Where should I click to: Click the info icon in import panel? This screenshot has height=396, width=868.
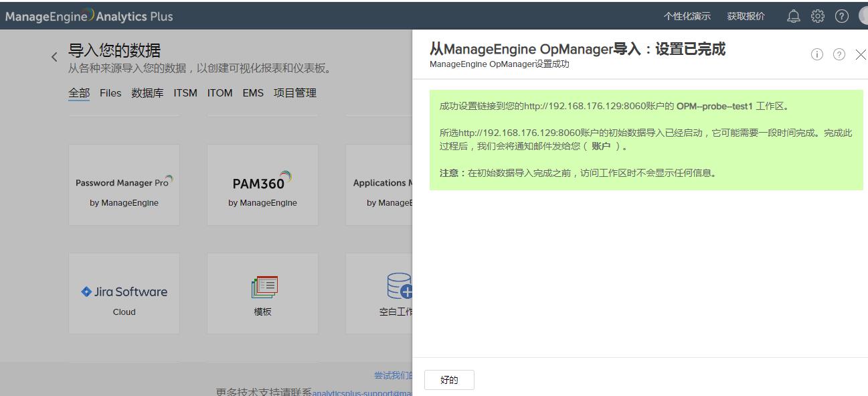[x=816, y=54]
